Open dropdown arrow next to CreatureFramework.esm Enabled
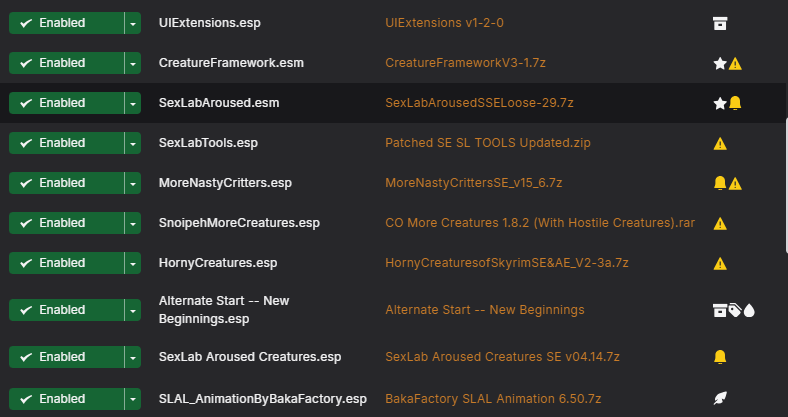The width and height of the screenshot is (788, 417). (133, 63)
